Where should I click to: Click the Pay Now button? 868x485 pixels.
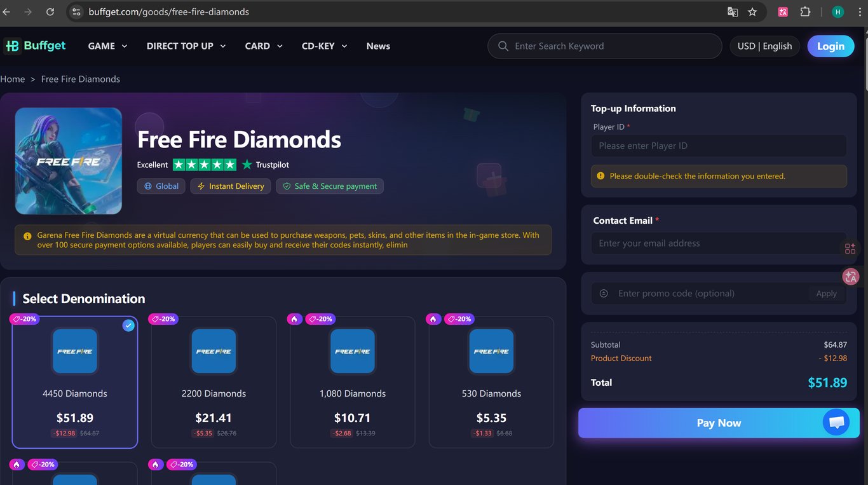(x=719, y=423)
